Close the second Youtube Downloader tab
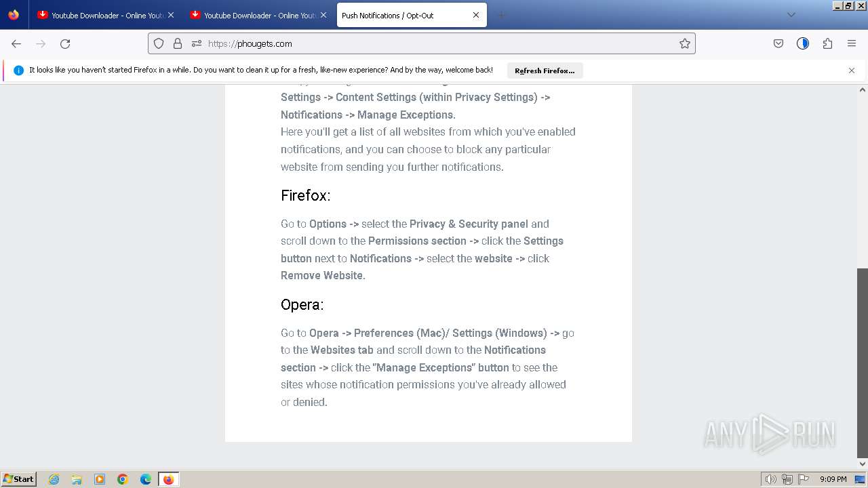The width and height of the screenshot is (868, 488). (323, 15)
